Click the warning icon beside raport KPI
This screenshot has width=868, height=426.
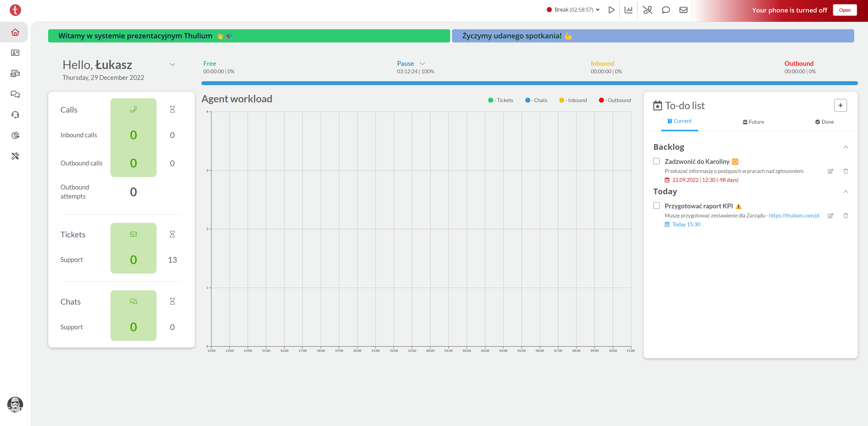click(x=738, y=207)
